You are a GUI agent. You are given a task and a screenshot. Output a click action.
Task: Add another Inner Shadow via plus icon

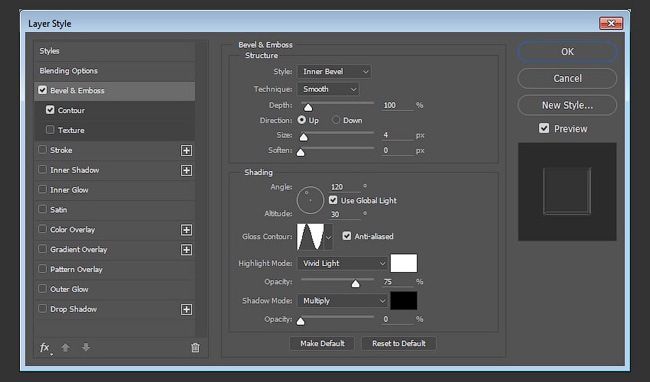point(187,170)
